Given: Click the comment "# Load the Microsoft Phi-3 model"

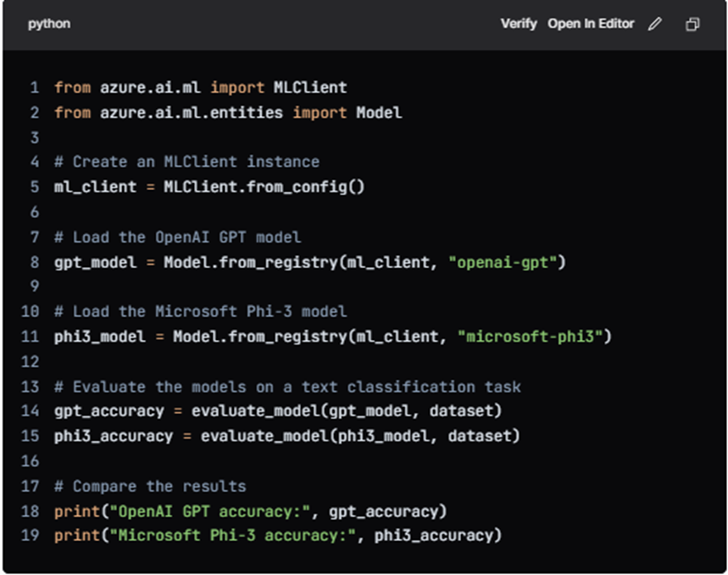Looking at the screenshot, I should [201, 311].
